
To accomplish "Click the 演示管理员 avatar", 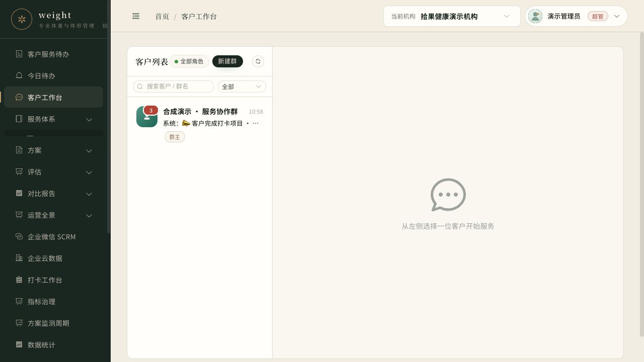I will pyautogui.click(x=535, y=16).
